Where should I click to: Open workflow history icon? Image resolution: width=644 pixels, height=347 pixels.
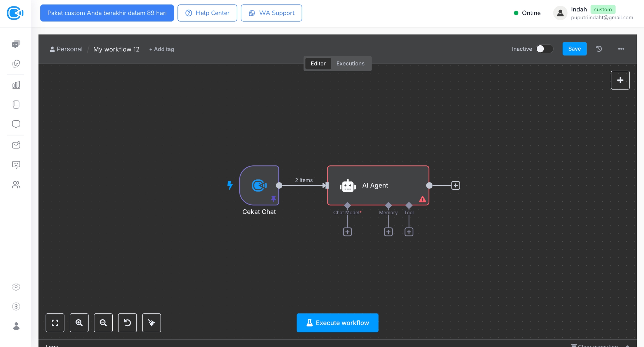[599, 49]
